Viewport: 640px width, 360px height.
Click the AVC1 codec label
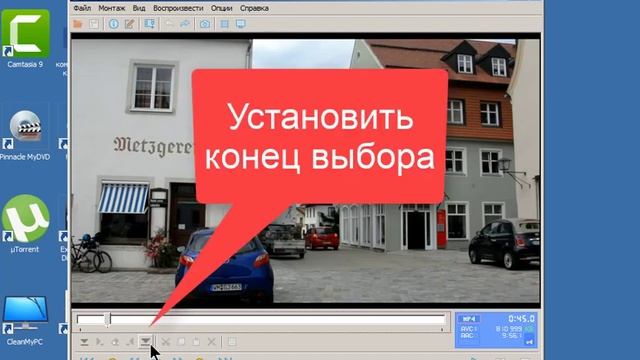click(x=469, y=329)
